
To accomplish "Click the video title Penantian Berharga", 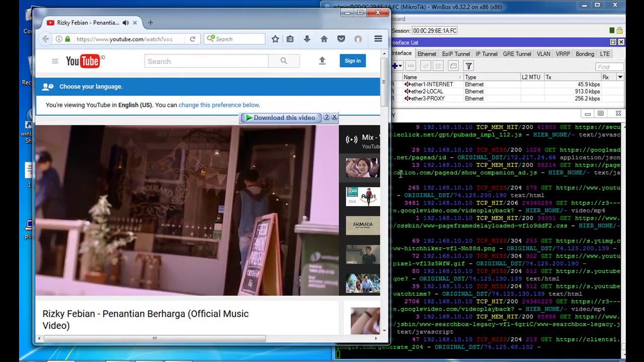I will 145,320.
